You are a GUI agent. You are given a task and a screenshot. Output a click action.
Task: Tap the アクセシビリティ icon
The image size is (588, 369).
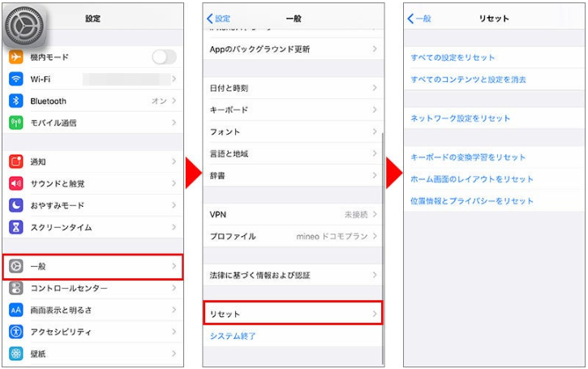pos(15,332)
